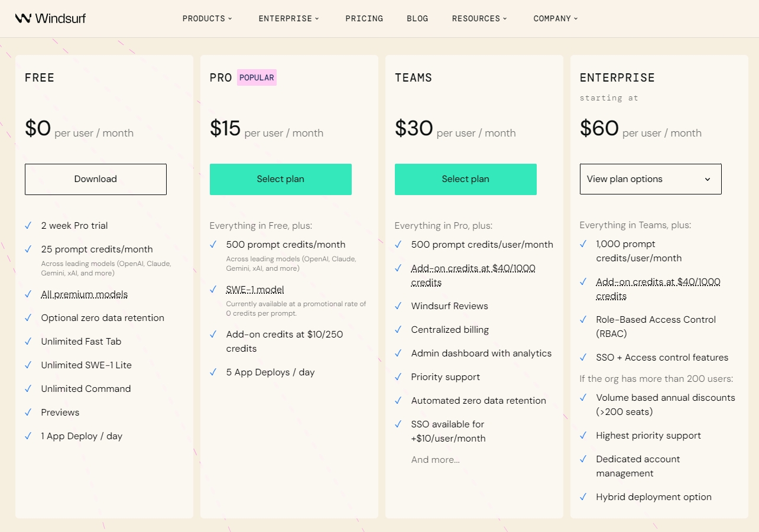759x532 pixels.
Task: Click the Popular badge next to Pro
Action: (x=257, y=77)
